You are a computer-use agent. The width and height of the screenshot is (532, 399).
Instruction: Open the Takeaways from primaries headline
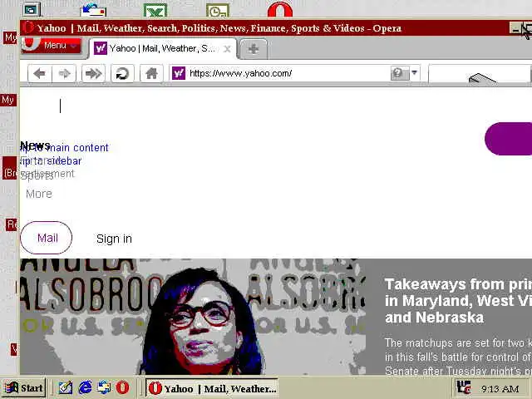coord(458,301)
